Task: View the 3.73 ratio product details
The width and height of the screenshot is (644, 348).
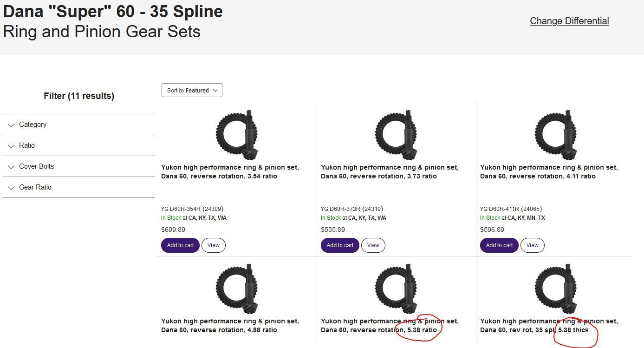Action: (x=373, y=245)
